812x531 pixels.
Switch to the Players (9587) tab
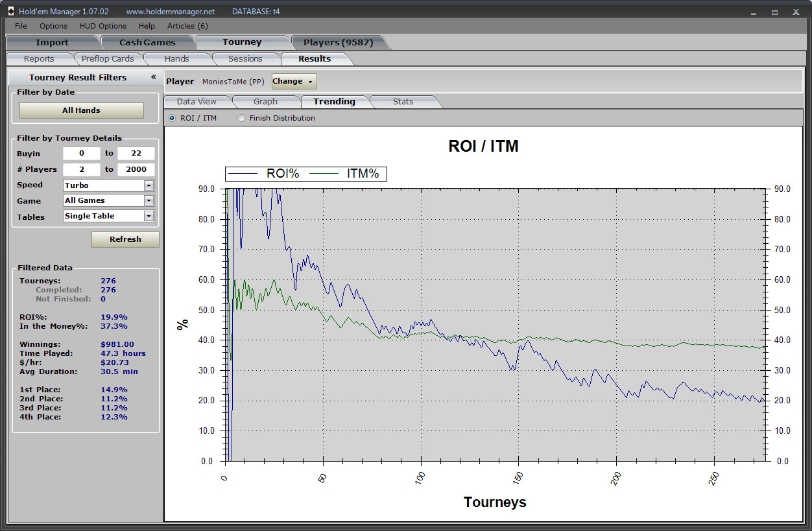(338, 43)
